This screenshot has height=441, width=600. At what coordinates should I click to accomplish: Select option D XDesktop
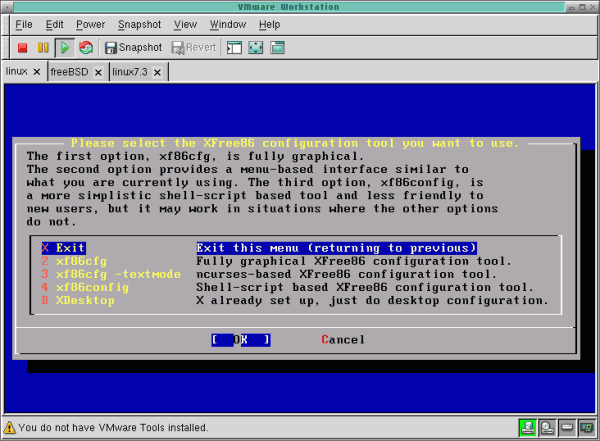pos(78,300)
